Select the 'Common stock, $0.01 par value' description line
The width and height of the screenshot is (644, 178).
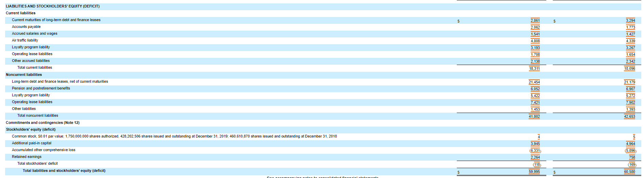[174, 136]
